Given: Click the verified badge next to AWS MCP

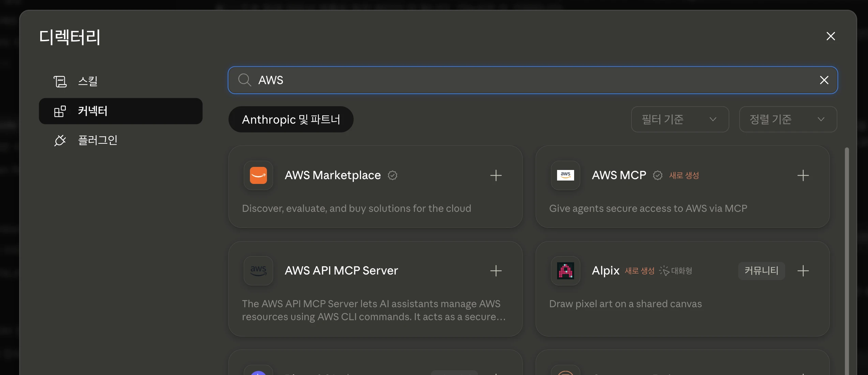Looking at the screenshot, I should tap(658, 175).
